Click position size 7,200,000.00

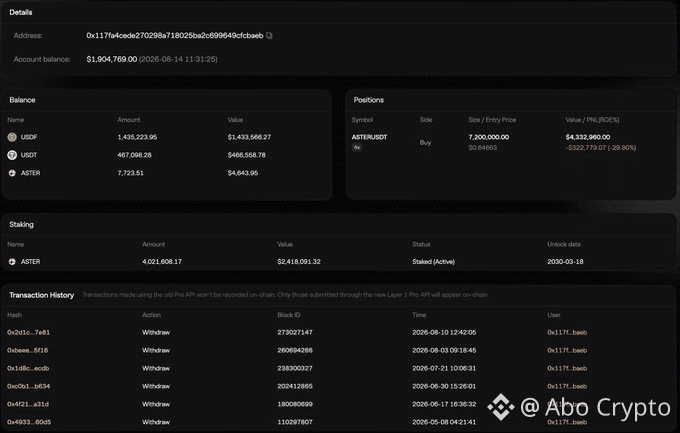(x=489, y=137)
